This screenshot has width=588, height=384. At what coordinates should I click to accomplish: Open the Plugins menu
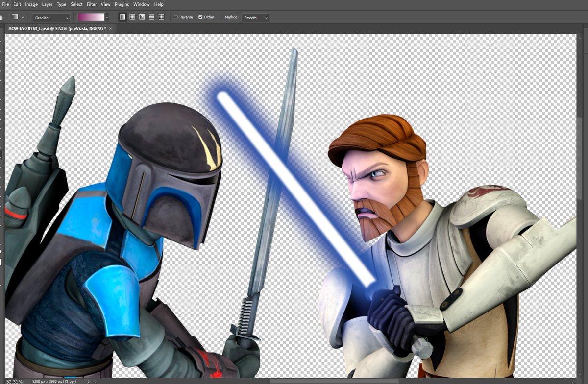pyautogui.click(x=122, y=4)
